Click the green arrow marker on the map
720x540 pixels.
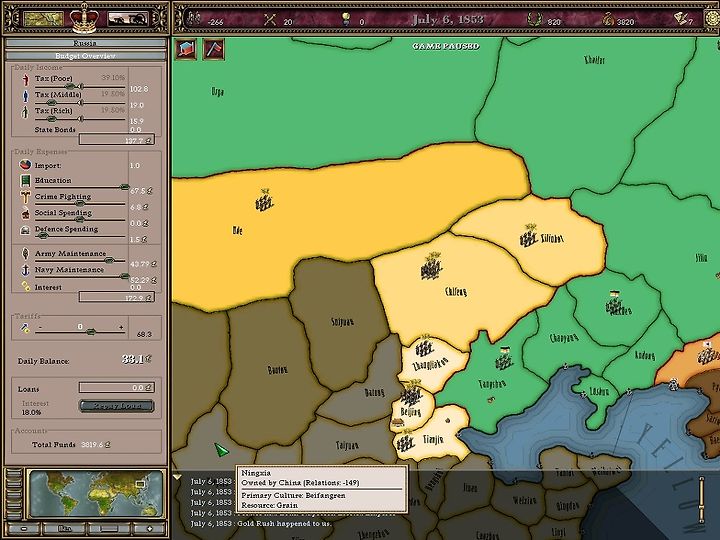point(221,450)
